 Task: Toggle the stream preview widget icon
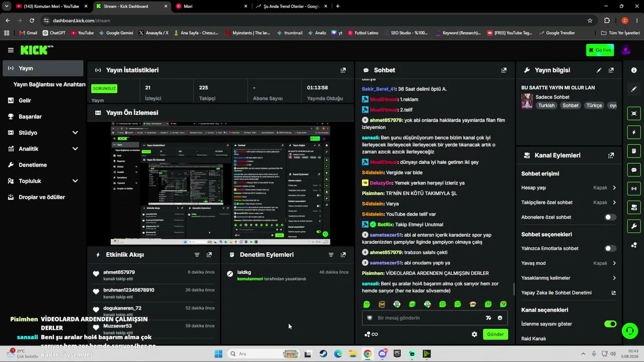coord(634,114)
